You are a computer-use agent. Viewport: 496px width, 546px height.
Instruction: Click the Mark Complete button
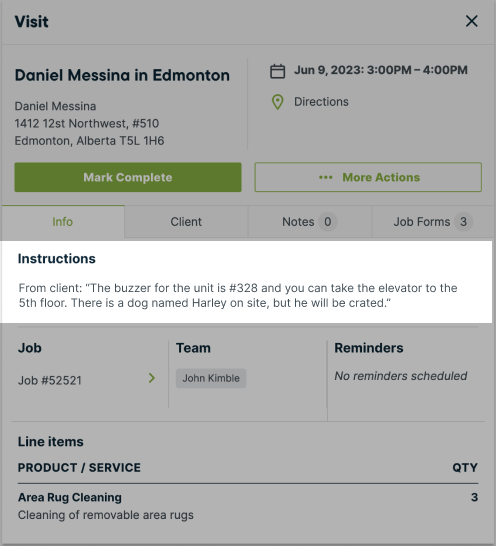[128, 177]
